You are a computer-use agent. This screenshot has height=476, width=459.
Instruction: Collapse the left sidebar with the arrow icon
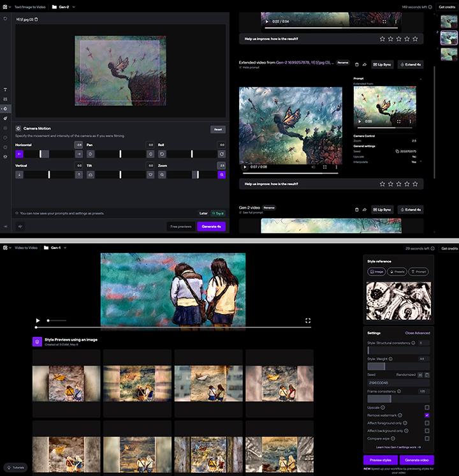click(x=5, y=227)
